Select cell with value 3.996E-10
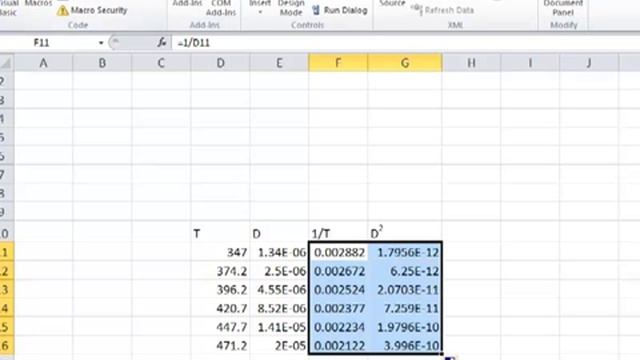640x360 pixels. tap(404, 346)
